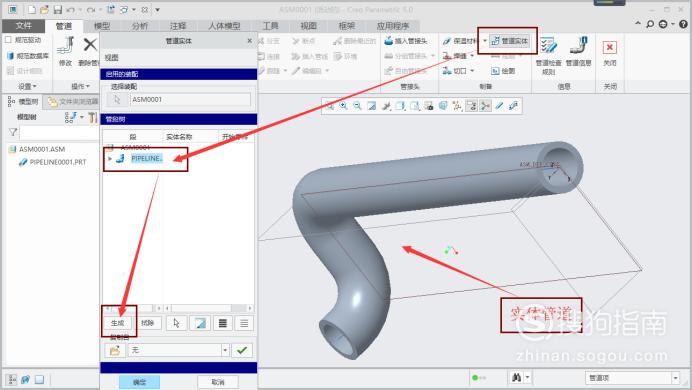This screenshot has width=692, height=390.
Task: Open the 保温材料 dropdown arrow
Action: 485,41
